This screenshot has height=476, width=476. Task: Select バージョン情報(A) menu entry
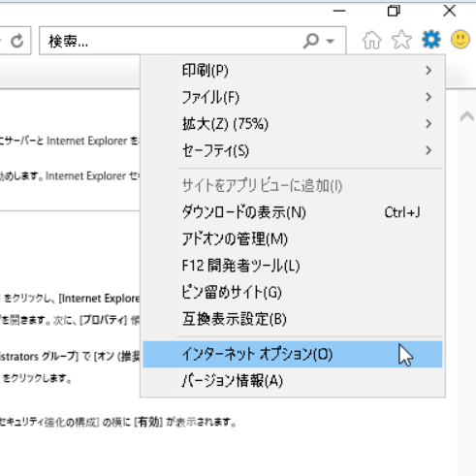[293, 381]
